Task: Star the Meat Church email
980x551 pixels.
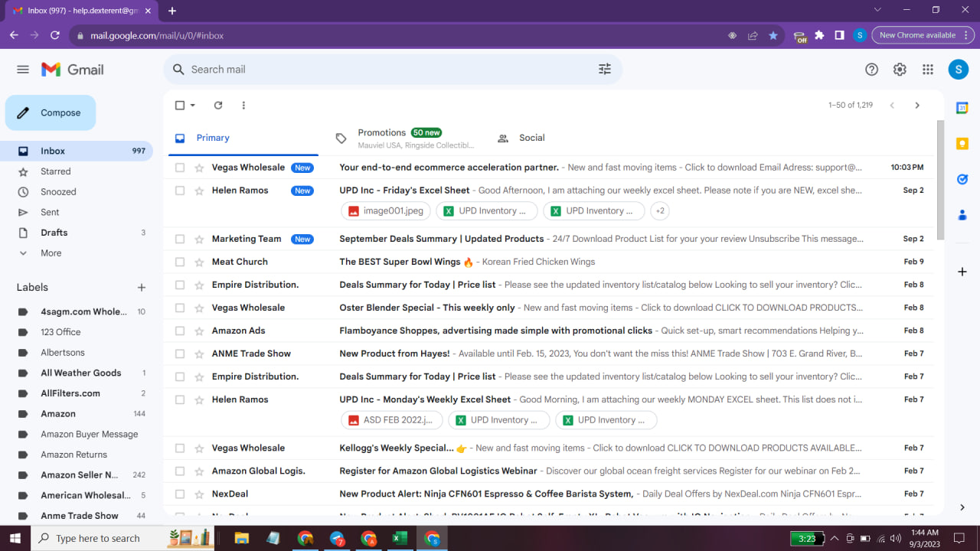Action: tap(199, 262)
